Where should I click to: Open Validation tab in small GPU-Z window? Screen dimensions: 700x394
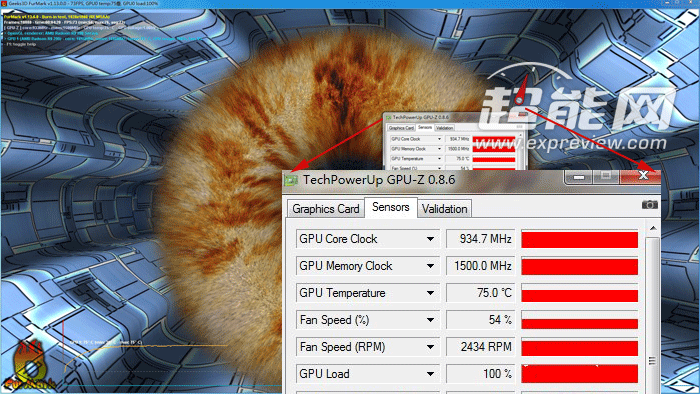[444, 128]
